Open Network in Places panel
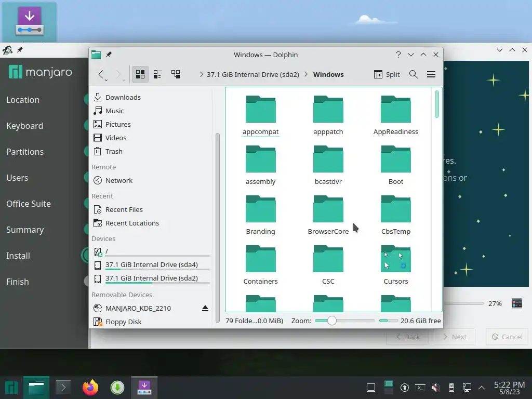Viewport: 532px width, 399px height. point(151,180)
